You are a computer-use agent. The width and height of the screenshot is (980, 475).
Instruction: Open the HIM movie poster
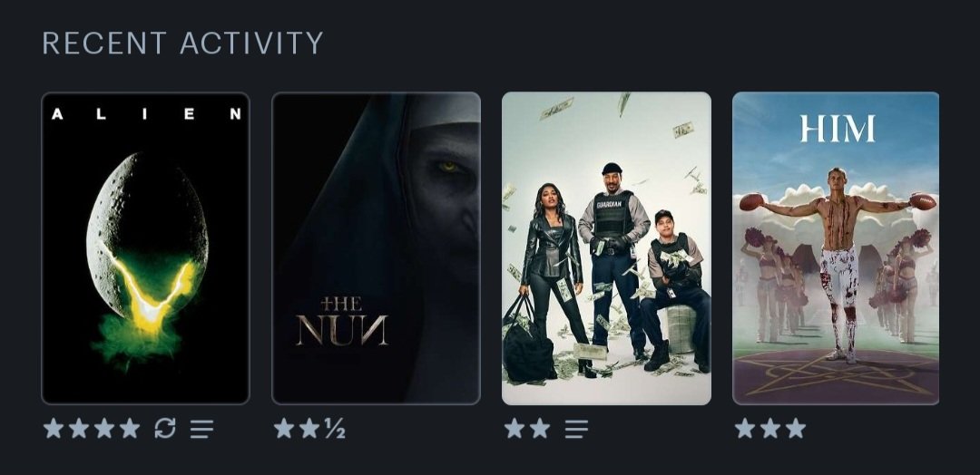(x=836, y=248)
